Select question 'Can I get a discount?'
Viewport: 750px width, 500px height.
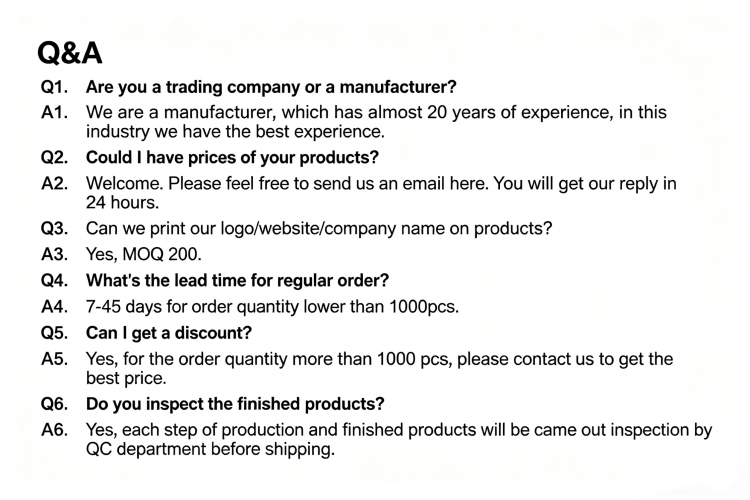pyautogui.click(x=168, y=333)
